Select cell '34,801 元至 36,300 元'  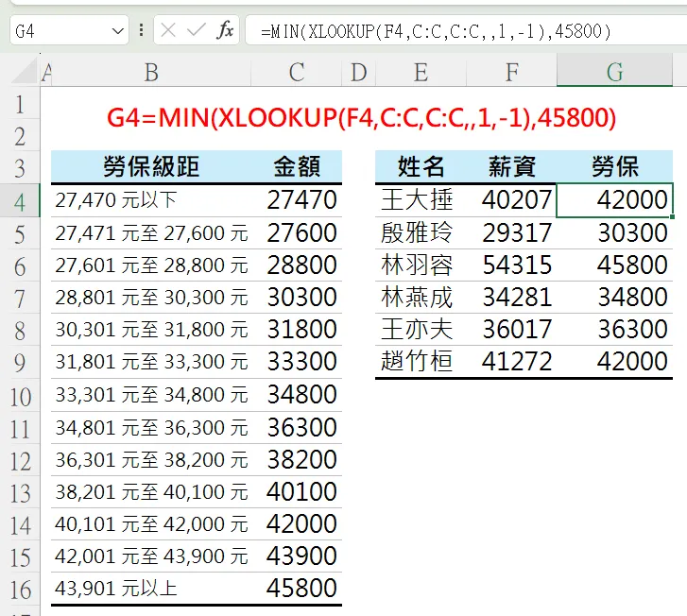(151, 427)
